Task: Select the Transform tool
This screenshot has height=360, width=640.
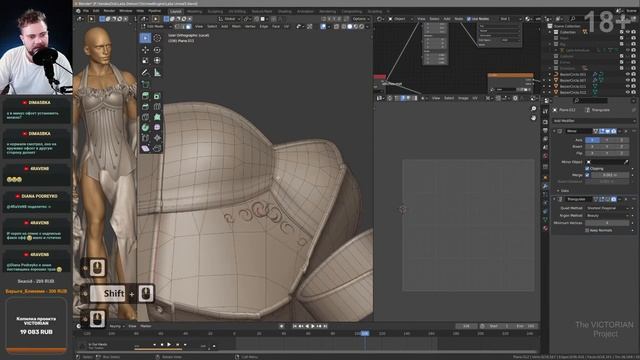Action: click(x=157, y=60)
